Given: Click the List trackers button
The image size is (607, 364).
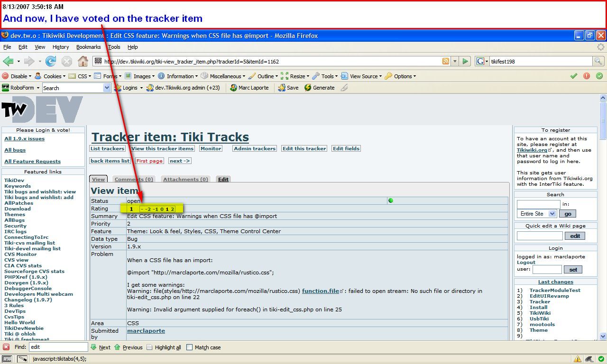Looking at the screenshot, I should point(107,148).
